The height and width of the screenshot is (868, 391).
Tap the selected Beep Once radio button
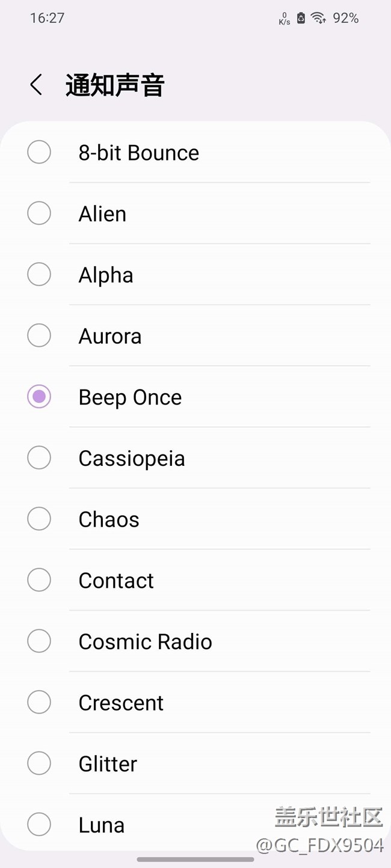pos(39,397)
